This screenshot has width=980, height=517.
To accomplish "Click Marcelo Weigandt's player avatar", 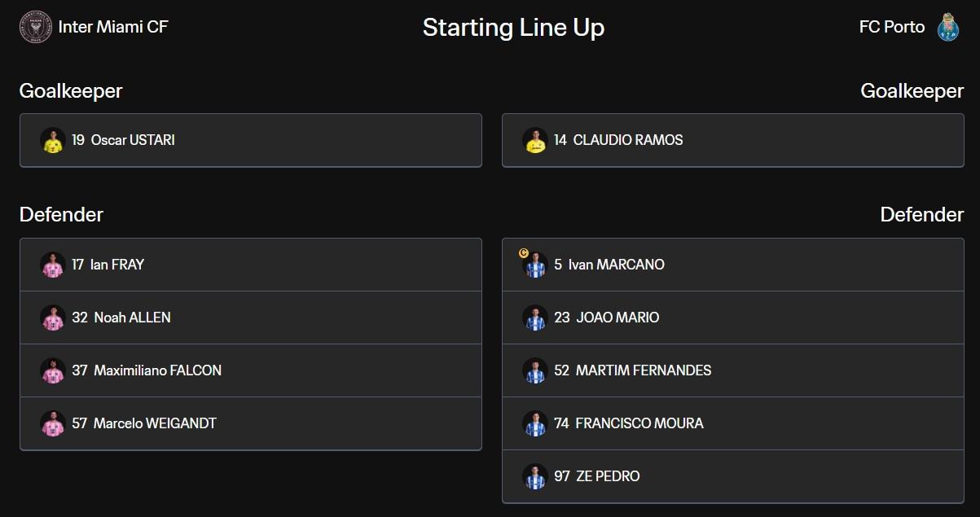I will [x=52, y=423].
